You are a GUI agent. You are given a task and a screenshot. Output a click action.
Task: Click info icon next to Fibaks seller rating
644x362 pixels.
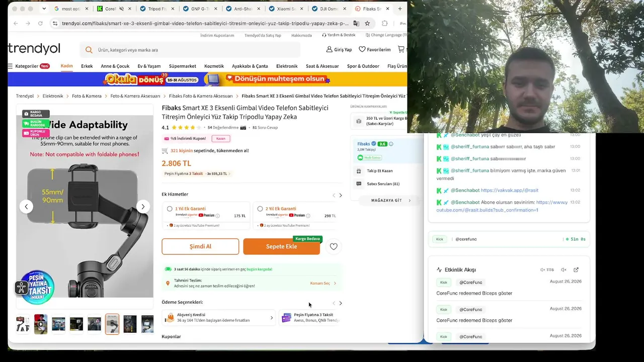tap(391, 144)
